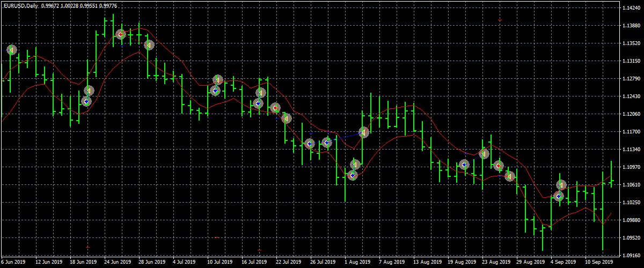This screenshot has width=644, height=268.
Task: Click the 7 Aug 2019 date label
Action: [x=392, y=263]
